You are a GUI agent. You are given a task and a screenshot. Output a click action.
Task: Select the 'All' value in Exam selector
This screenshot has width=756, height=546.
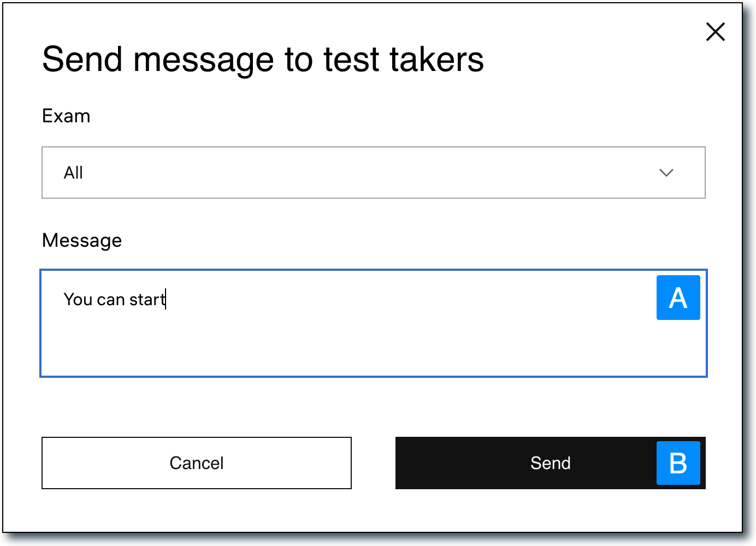point(73,173)
